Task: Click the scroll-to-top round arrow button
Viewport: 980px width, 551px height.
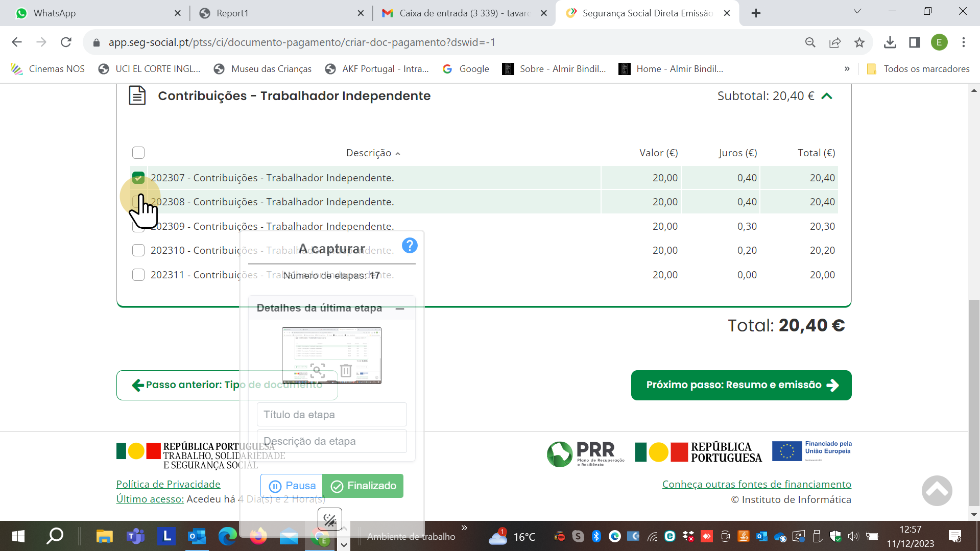Action: [x=937, y=491]
